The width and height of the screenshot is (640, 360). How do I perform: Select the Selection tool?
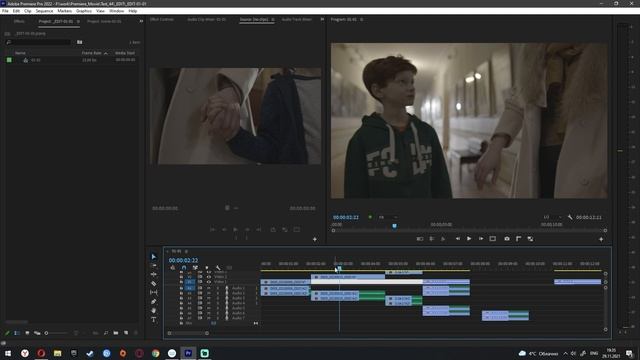153,256
